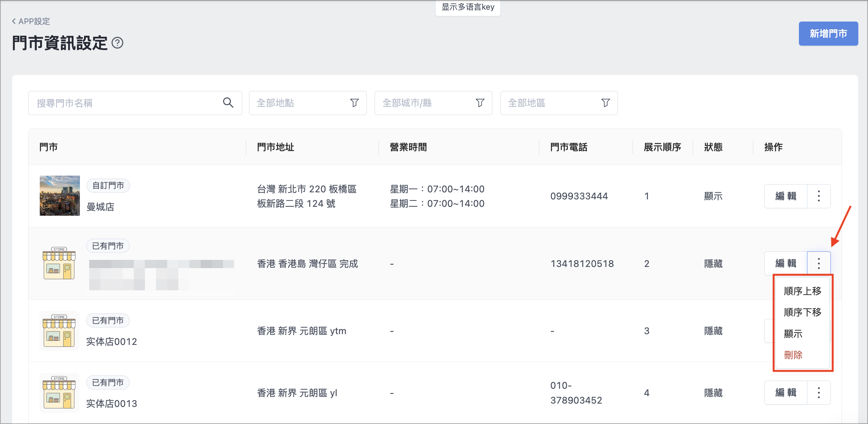This screenshot has height=424, width=868.
Task: Click store name 实体店0013
Action: pos(111,404)
